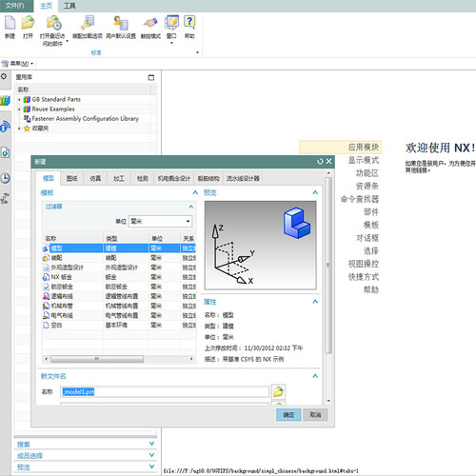The image size is (476, 476).
Task: Open the HD3D tools sidebar icon
Action: point(5,127)
